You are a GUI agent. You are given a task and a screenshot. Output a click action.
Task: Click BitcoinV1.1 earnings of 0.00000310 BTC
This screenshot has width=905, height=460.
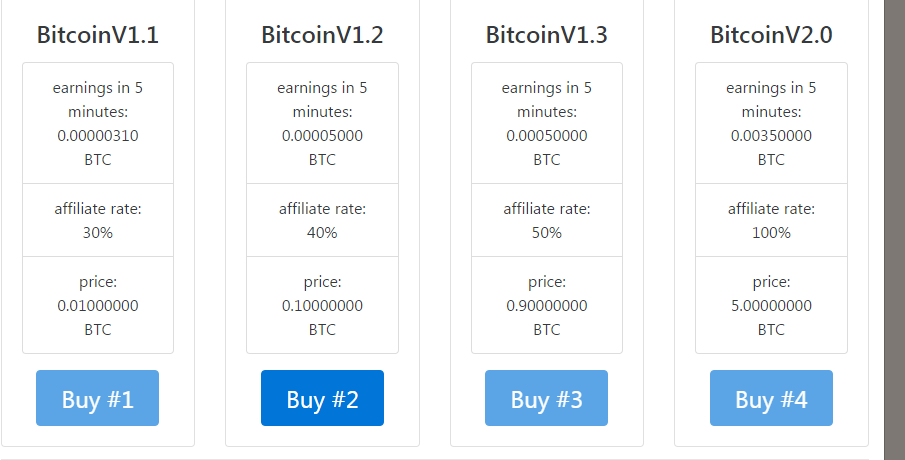[x=98, y=124]
